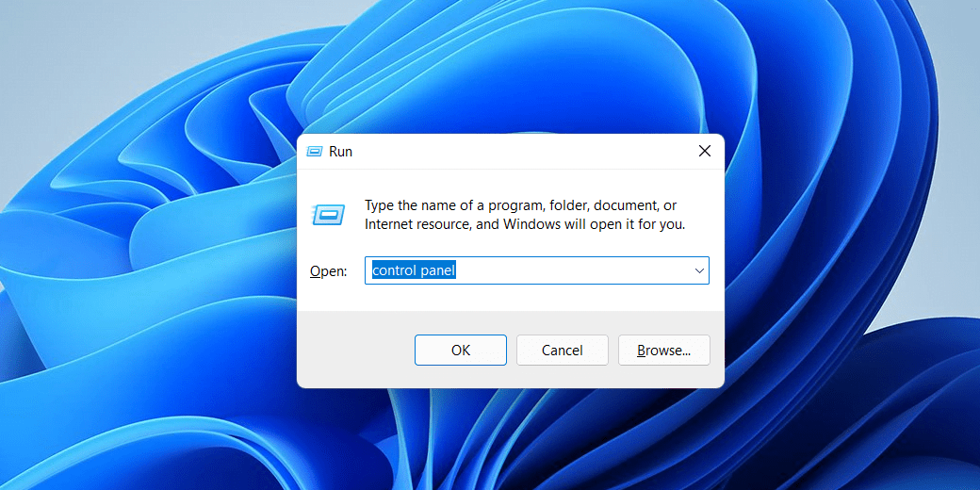Expand the Open field history dropdown arrow
The image size is (980, 490).
click(x=699, y=270)
